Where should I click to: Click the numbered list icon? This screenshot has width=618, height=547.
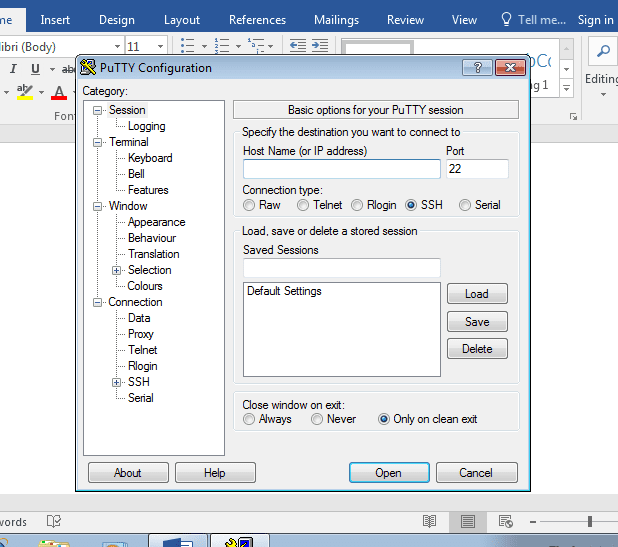[x=222, y=46]
